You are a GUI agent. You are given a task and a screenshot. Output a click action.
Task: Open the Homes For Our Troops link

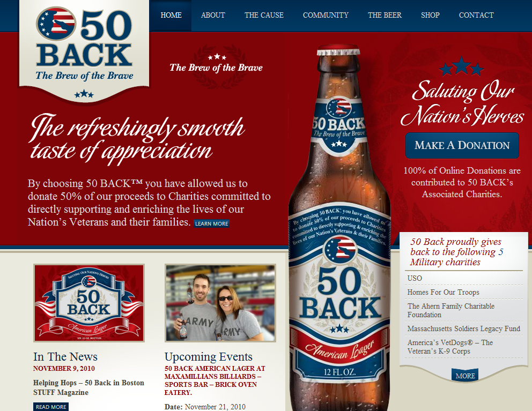click(443, 293)
